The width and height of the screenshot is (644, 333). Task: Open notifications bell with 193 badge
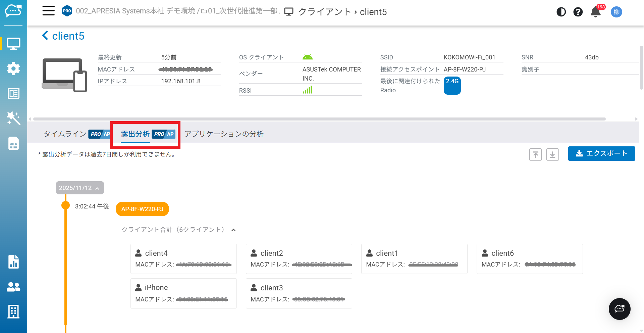click(x=596, y=12)
